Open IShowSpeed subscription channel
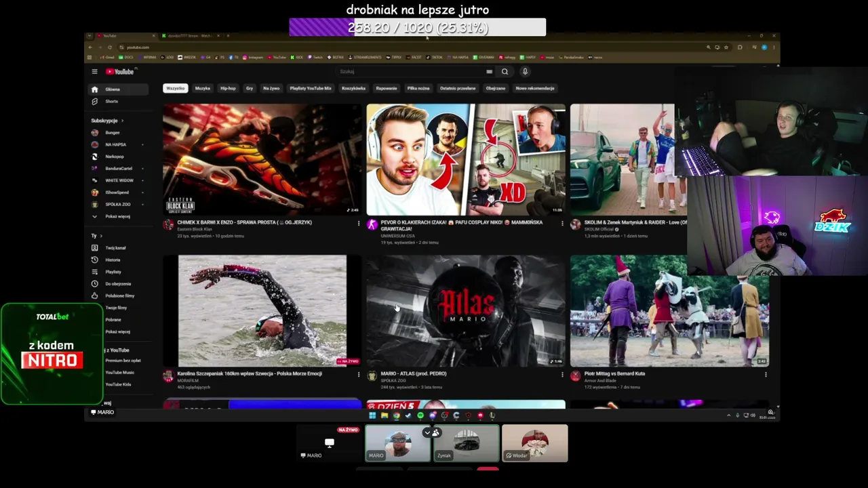 (117, 192)
